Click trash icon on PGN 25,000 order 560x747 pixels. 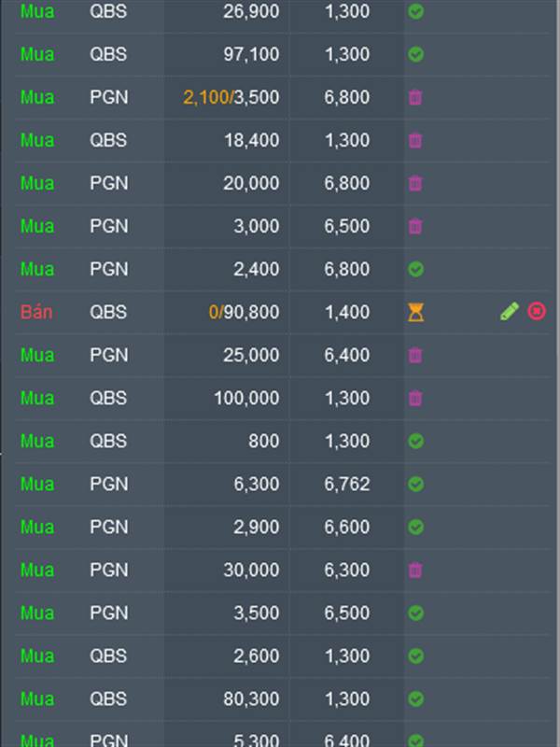coord(415,356)
